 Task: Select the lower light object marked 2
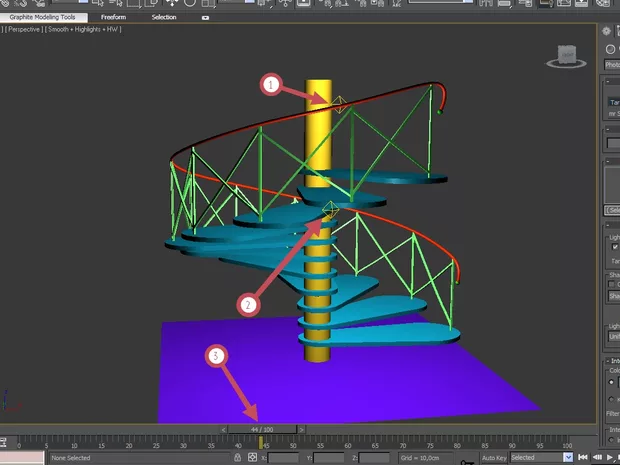coord(330,210)
